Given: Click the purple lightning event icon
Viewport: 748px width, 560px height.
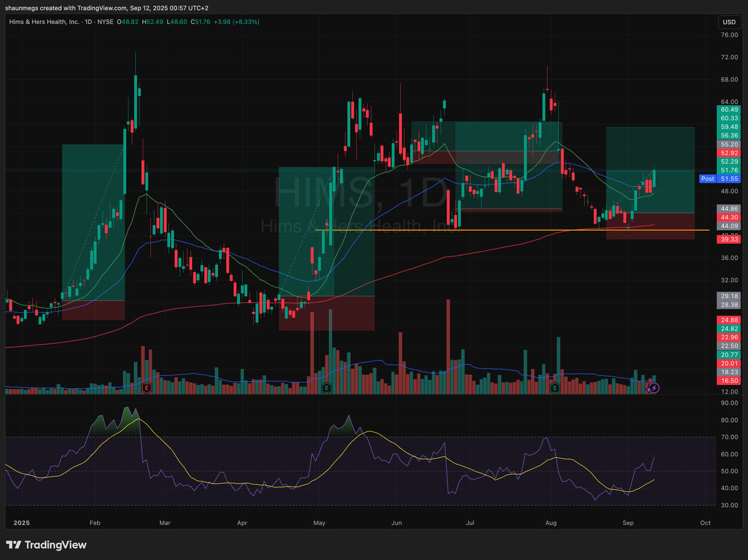Looking at the screenshot, I should coord(654,388).
